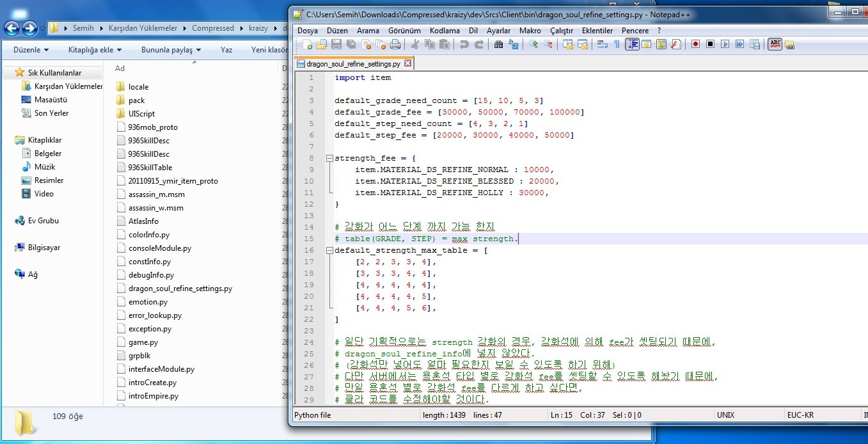Viewport: 868px width, 444px height.
Task: Click line number 22 in the editor margin
Action: pos(310,319)
